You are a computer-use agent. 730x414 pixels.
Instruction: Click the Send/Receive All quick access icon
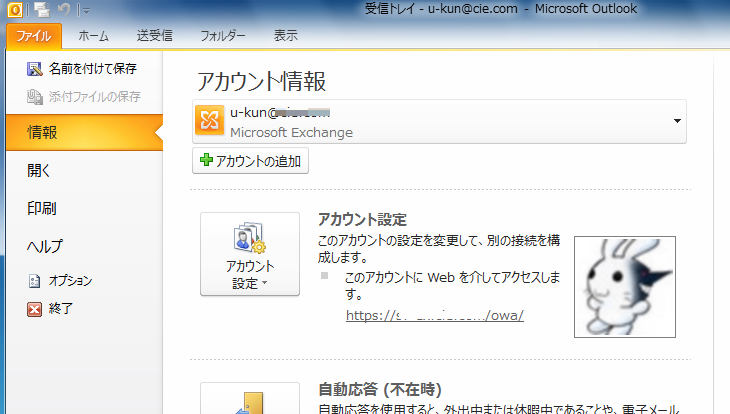click(42, 9)
